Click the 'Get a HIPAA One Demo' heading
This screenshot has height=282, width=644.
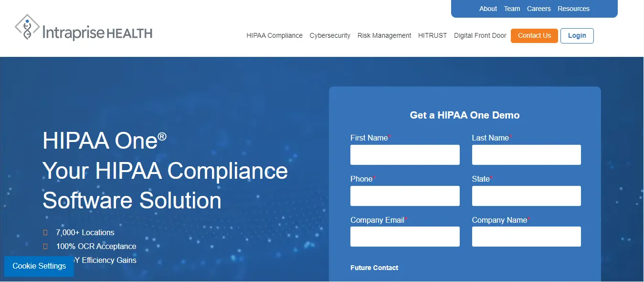click(x=465, y=115)
